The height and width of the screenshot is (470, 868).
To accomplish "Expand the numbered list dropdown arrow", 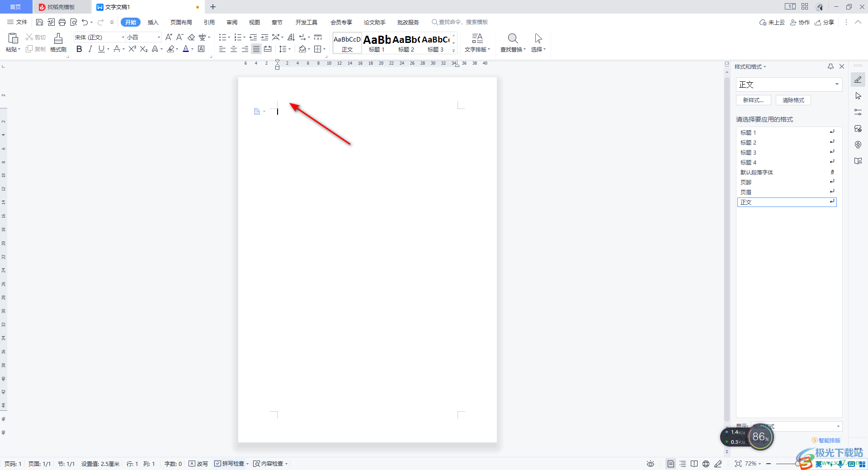I will (x=244, y=38).
